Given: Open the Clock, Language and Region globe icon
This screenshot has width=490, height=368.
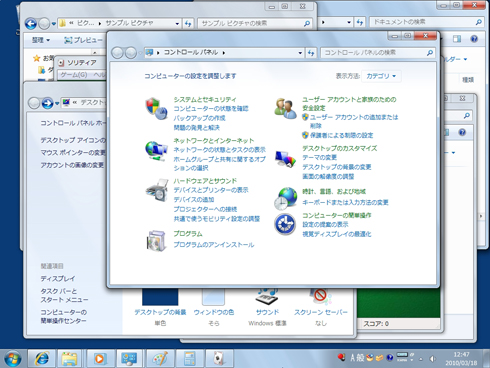Looking at the screenshot, I should [x=286, y=199].
